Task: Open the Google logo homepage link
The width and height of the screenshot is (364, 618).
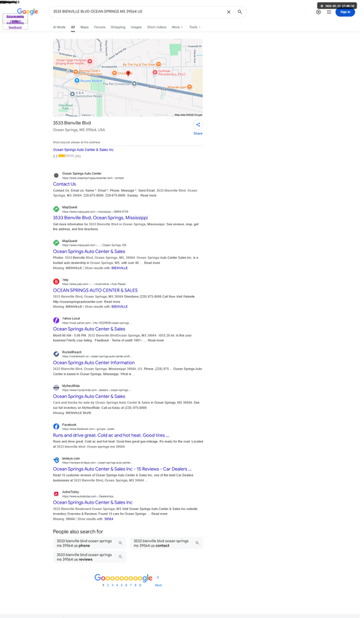Action: point(28,12)
